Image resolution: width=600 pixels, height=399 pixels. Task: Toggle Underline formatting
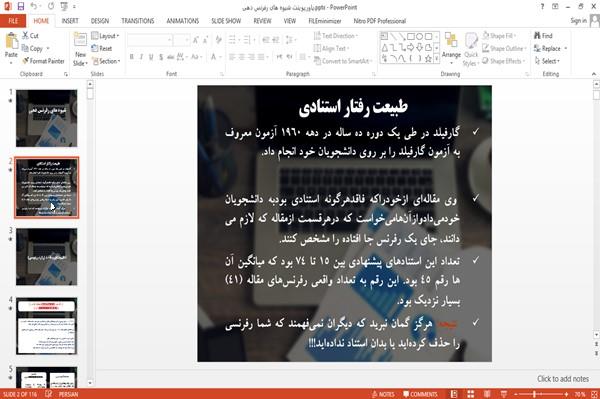151,57
